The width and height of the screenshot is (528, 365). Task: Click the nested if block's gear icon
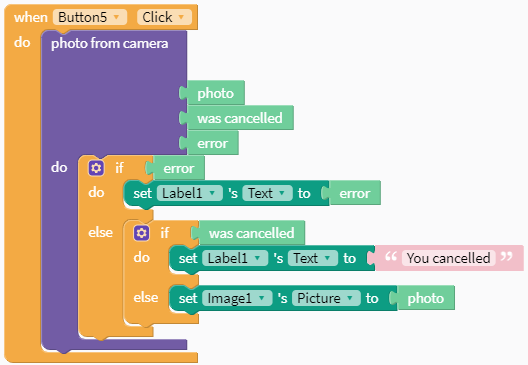coord(141,233)
